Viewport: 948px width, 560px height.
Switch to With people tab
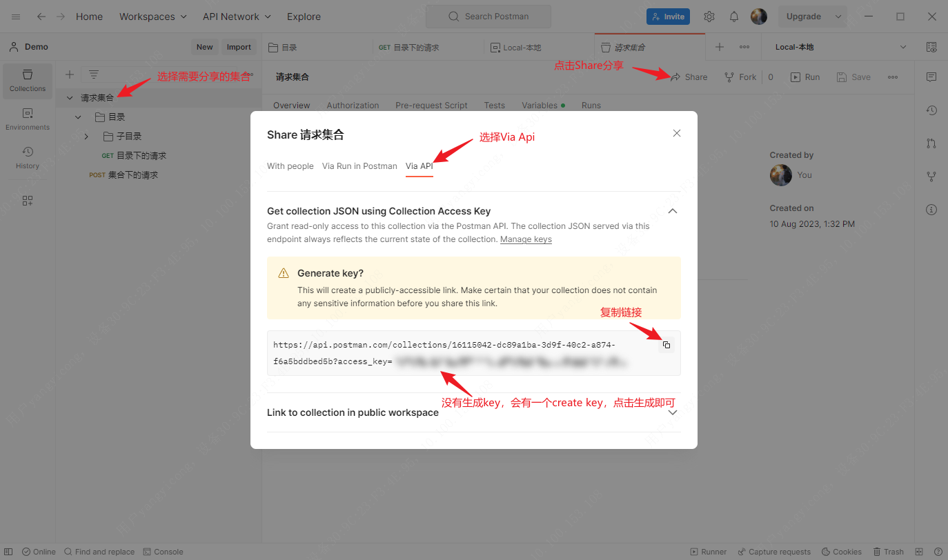290,166
